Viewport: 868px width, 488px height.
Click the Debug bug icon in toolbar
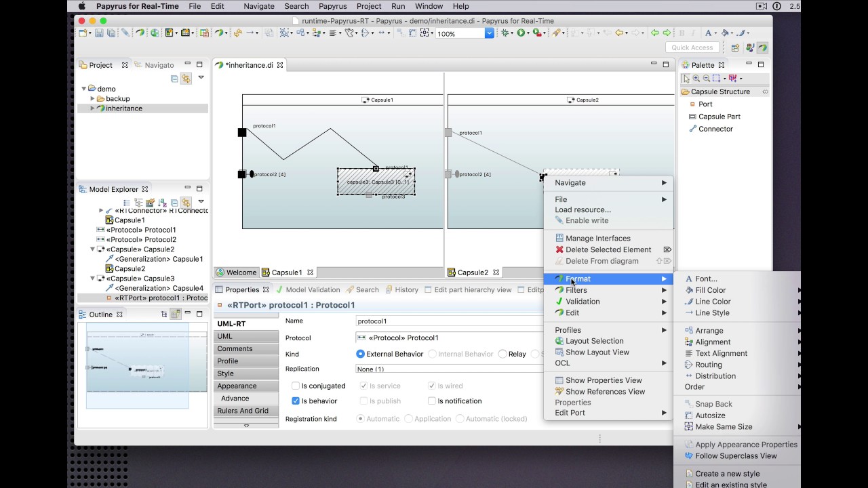click(x=505, y=33)
